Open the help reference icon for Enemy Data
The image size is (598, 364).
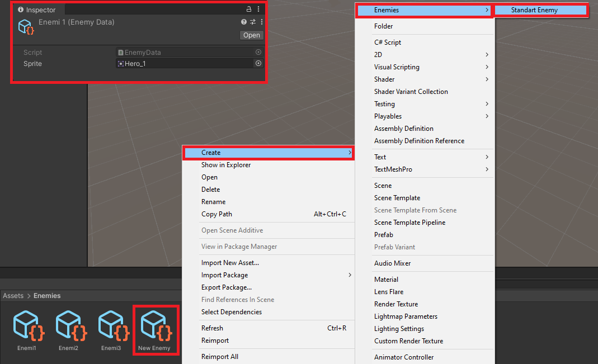tap(244, 22)
